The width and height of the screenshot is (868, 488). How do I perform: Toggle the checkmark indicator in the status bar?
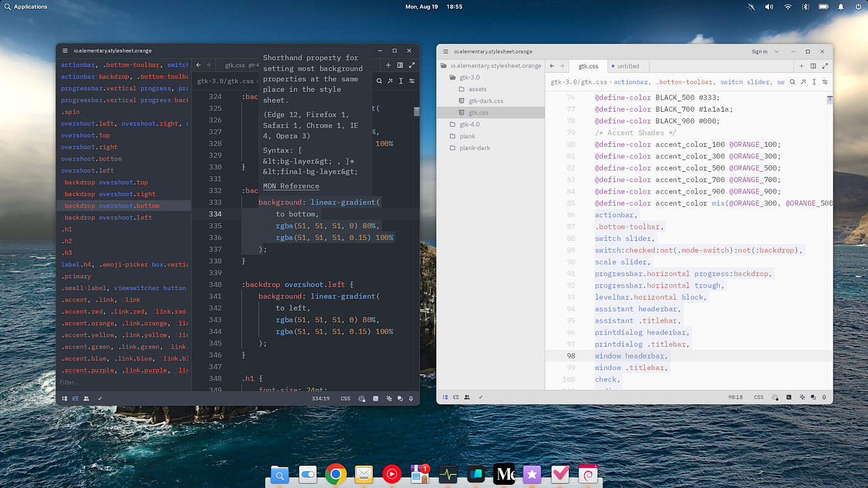[481, 397]
